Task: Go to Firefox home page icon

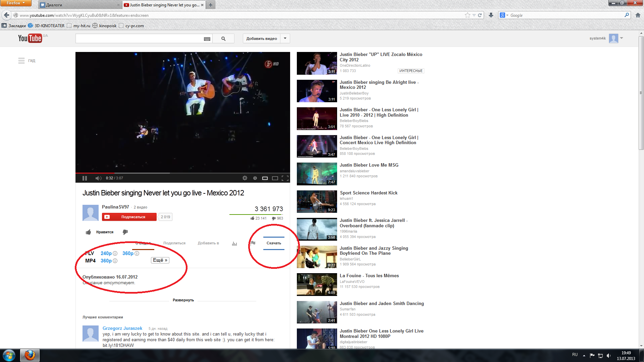Action: (x=638, y=15)
